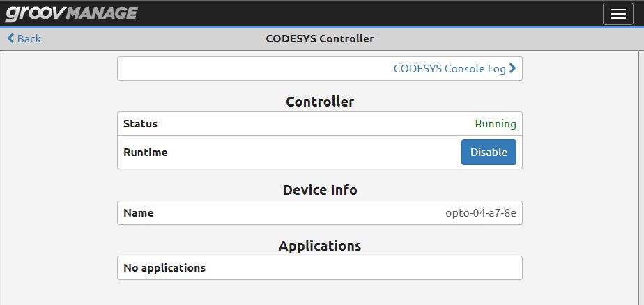Screen dimensions: 644x305
Task: Open the CODESYS Console Log link
Action: tap(454, 68)
